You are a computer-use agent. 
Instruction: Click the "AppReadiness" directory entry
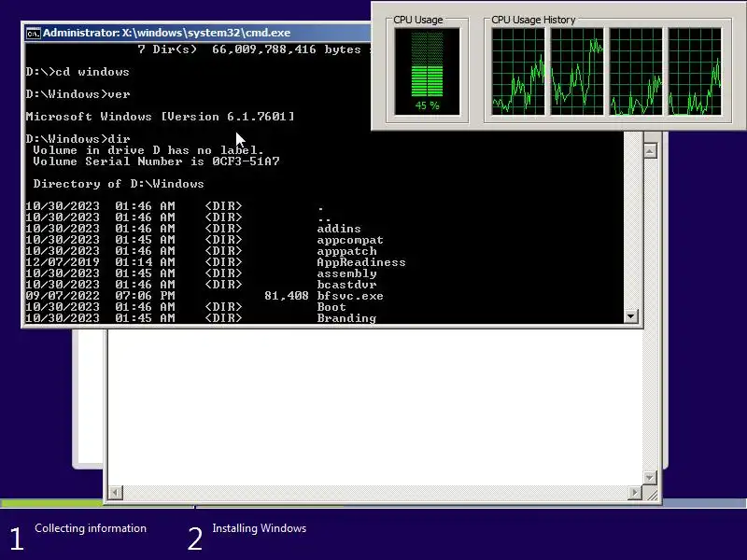(361, 262)
